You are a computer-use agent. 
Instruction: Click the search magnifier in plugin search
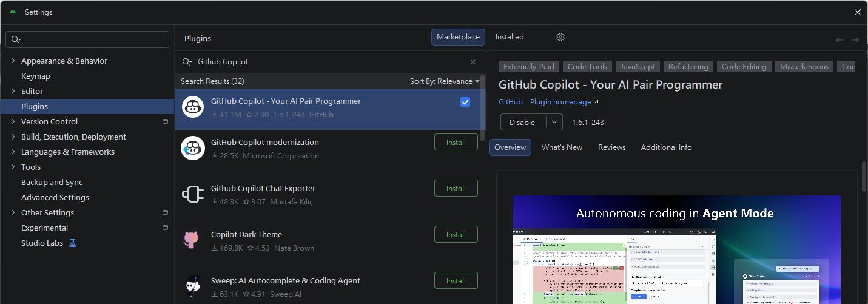(x=187, y=62)
